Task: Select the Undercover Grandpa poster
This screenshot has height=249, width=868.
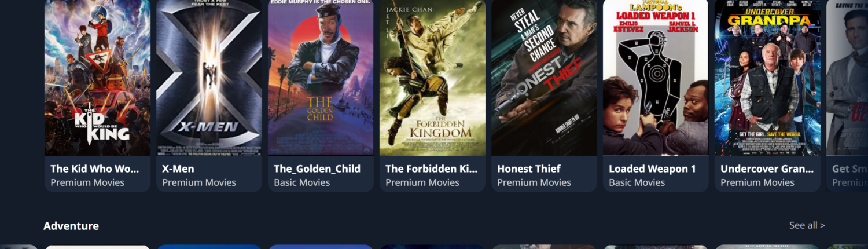Action: pyautogui.click(x=767, y=78)
